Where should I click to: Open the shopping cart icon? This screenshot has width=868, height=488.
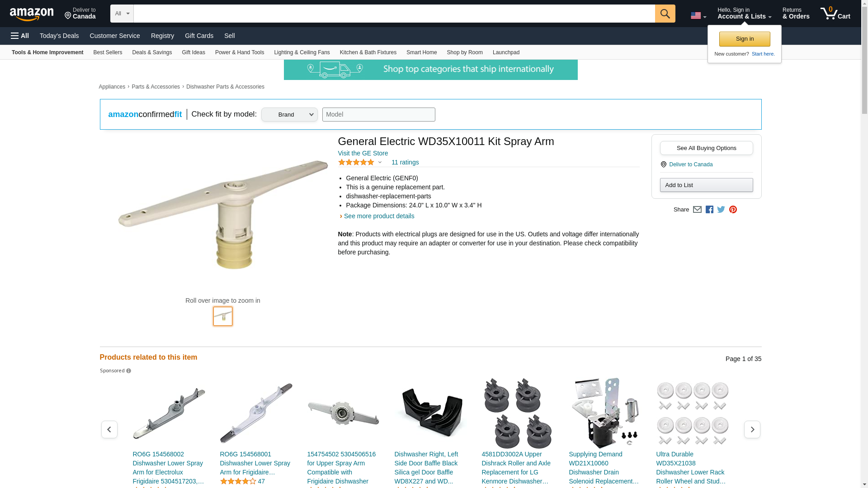click(835, 14)
